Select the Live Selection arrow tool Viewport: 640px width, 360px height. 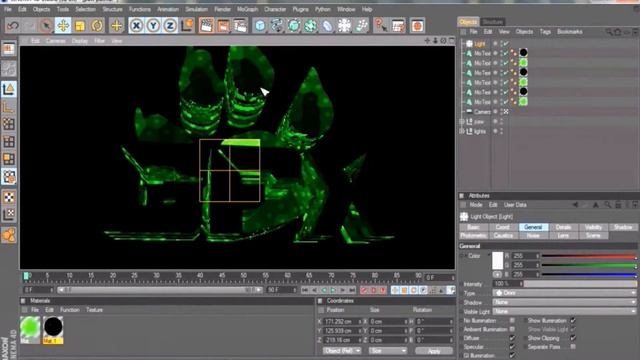[46, 26]
